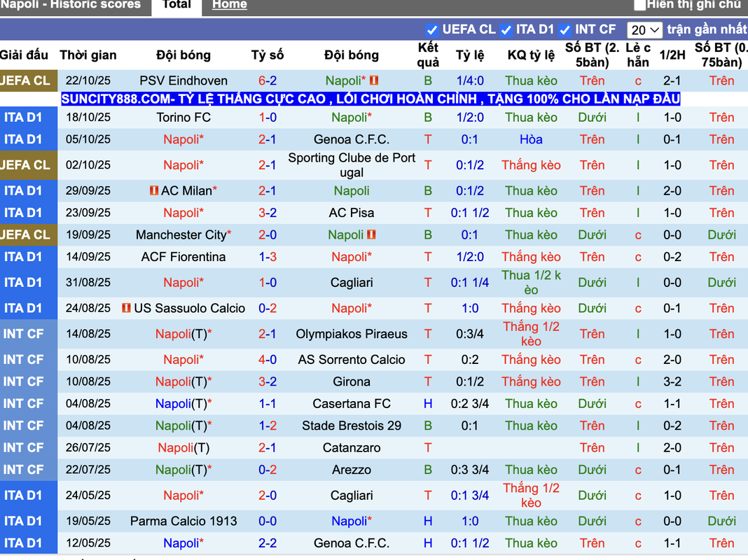Viewport: 748px width, 560px height.
Task: Open the SUNCITY888.COM banner advertisement
Action: click(x=370, y=99)
